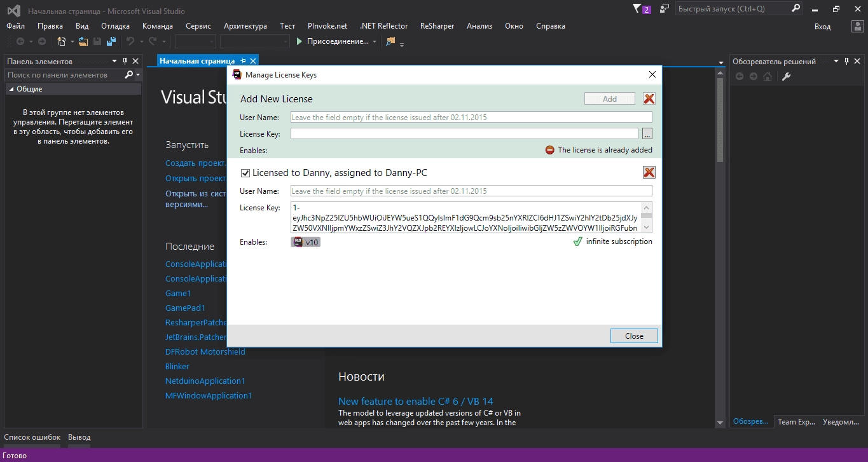Open the Solution Explorer properties wrench

pos(786,76)
